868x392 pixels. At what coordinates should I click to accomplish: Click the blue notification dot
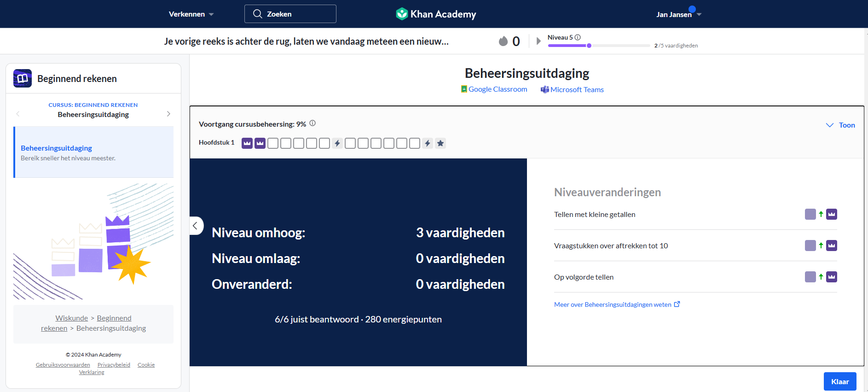pyautogui.click(x=692, y=9)
